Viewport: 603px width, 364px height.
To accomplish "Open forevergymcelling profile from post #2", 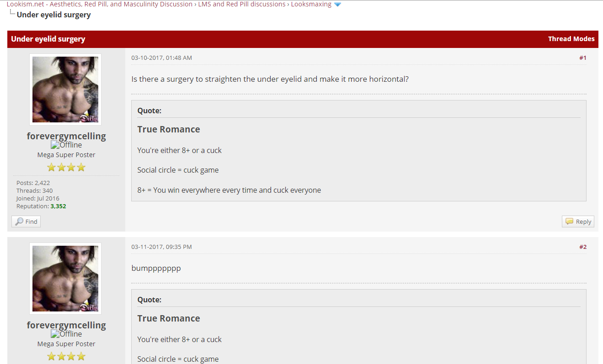I will (x=66, y=325).
